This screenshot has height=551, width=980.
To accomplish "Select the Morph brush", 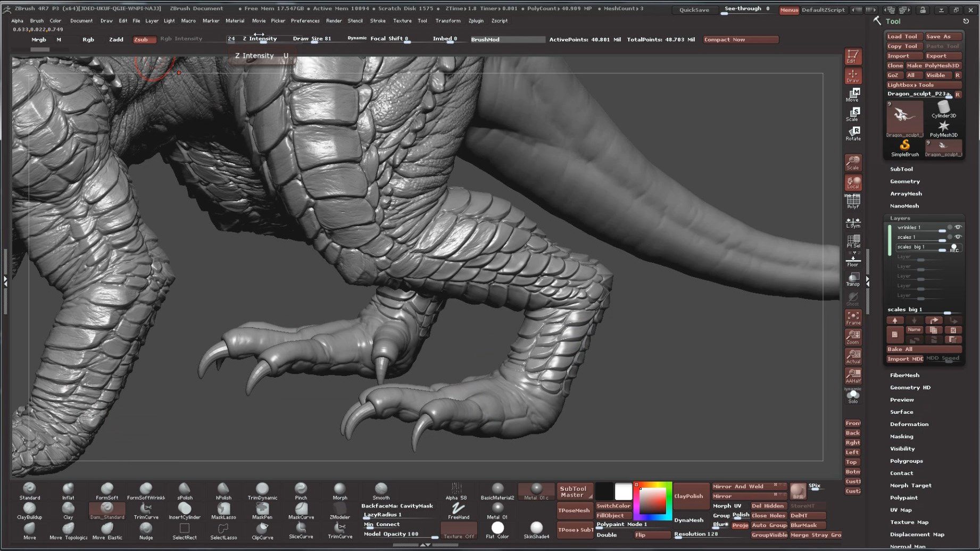I will 339,491.
